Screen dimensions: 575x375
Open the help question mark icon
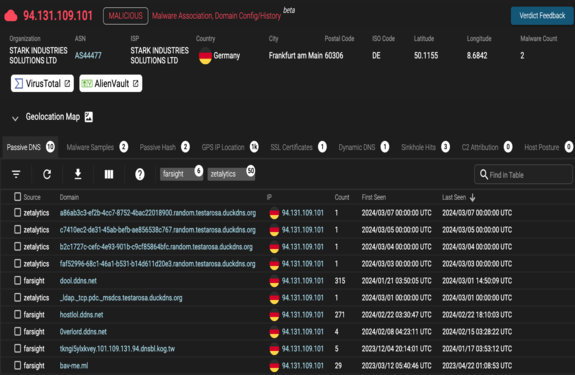[x=140, y=174]
